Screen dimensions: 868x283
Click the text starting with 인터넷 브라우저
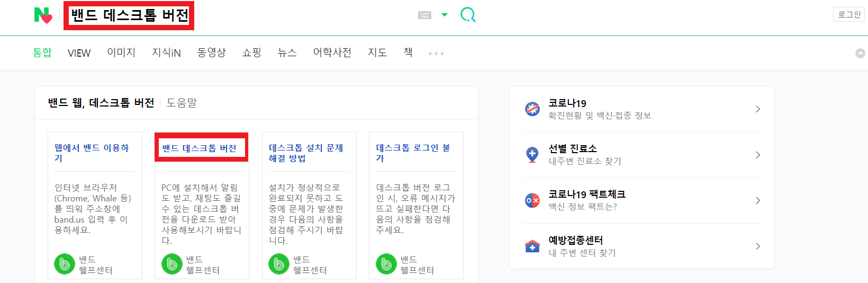click(x=93, y=209)
